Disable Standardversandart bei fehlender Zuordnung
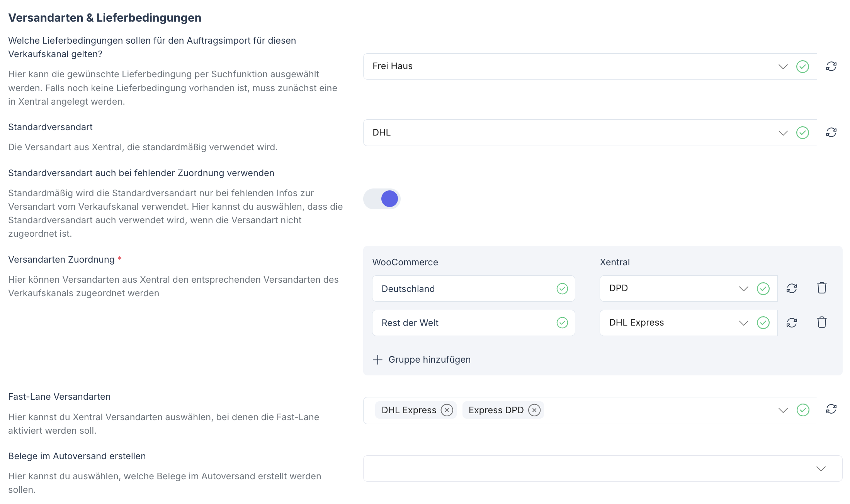This screenshot has height=504, width=850. (382, 199)
